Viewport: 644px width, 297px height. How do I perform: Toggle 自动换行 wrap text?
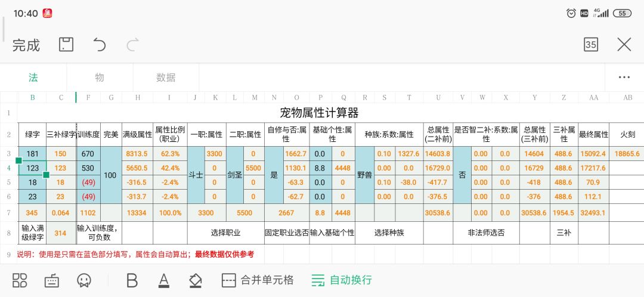coord(342,280)
